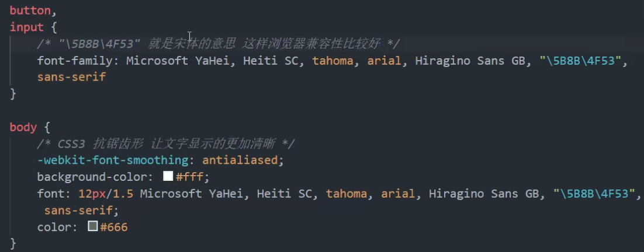Click sans-serif under the font-family line

pyautogui.click(x=71, y=76)
